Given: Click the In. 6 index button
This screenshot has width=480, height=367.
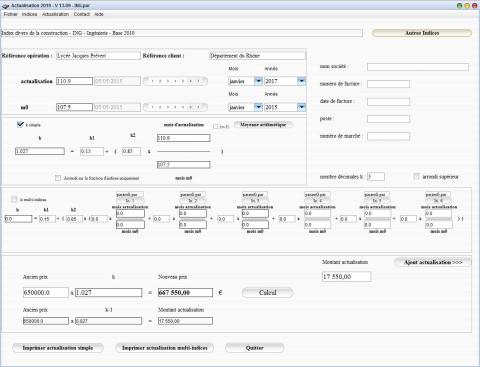Looking at the screenshot, I should coord(438,201).
